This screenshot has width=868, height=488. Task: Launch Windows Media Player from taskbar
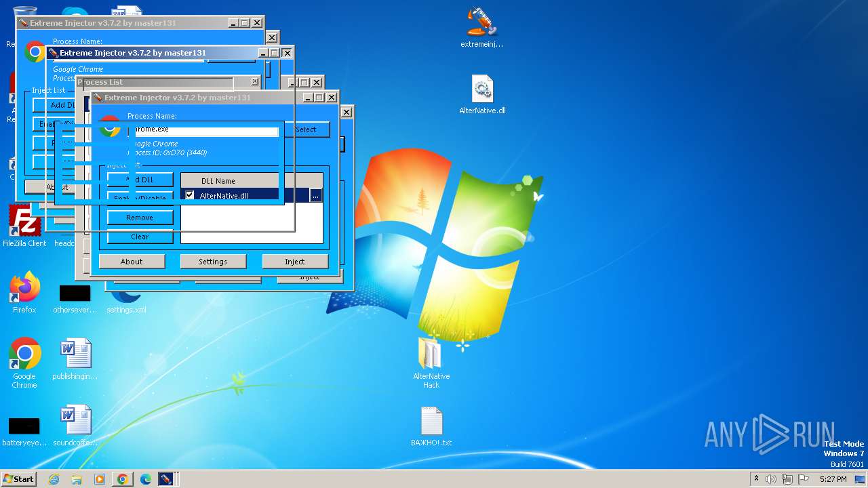(100, 479)
